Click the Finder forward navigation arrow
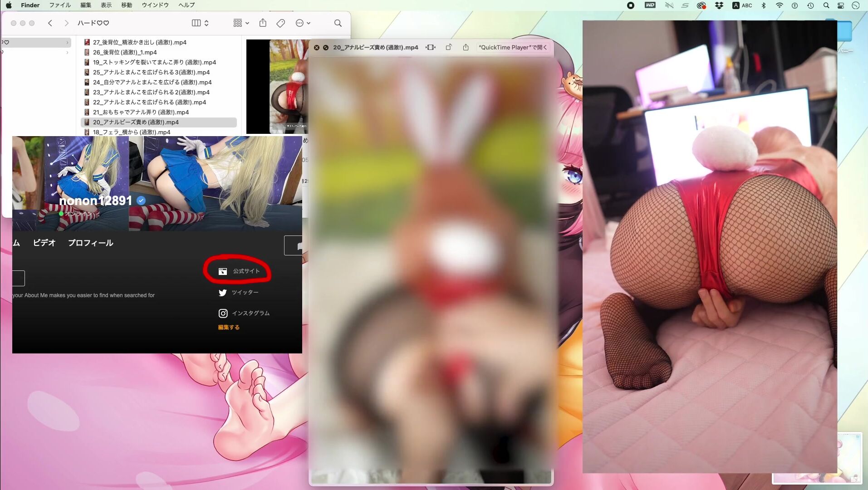Screen dimensions: 868x490 66,23
